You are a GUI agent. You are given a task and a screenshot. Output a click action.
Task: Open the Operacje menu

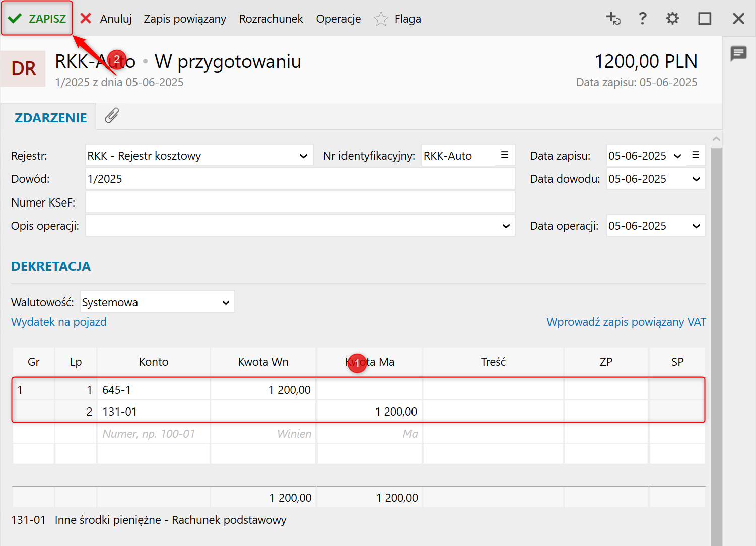pos(338,19)
